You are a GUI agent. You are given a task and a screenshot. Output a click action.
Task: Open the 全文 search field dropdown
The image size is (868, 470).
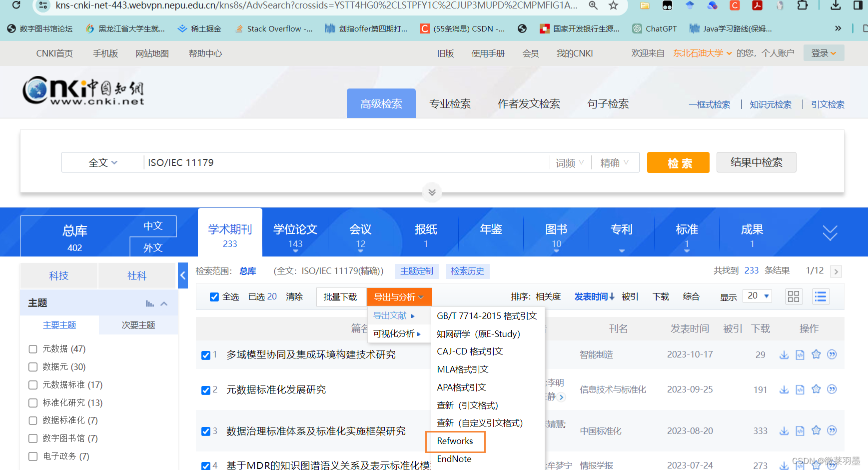pos(103,162)
